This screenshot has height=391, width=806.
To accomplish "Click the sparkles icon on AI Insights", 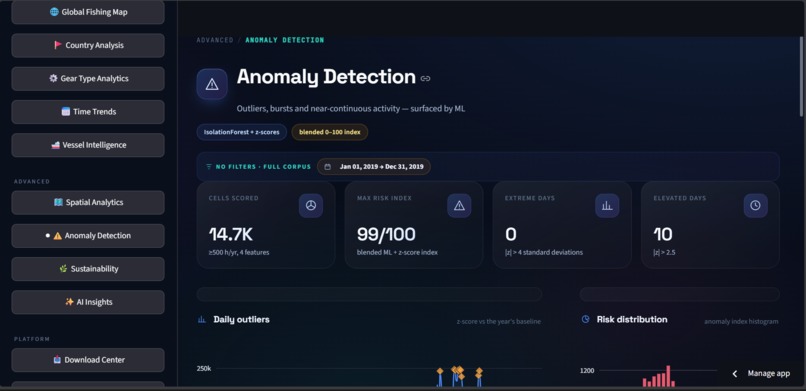I will (x=69, y=302).
